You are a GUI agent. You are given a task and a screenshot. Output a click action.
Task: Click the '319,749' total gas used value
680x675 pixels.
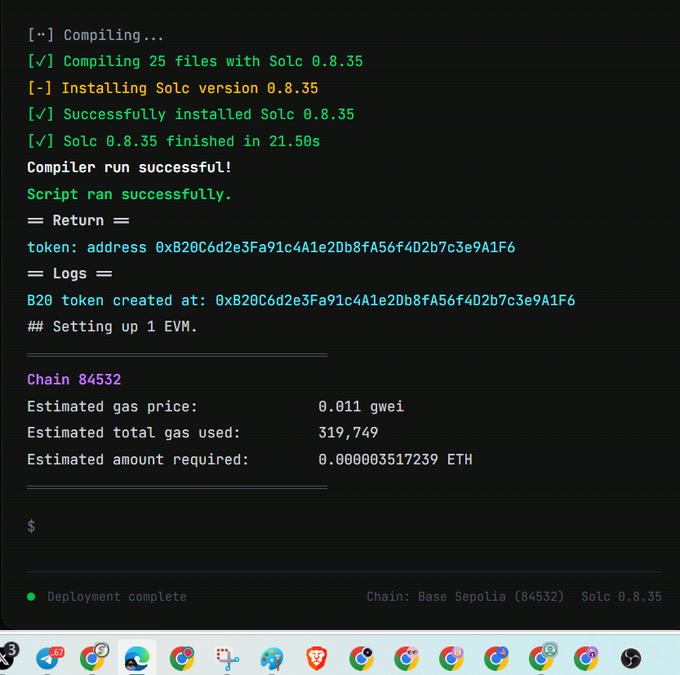click(x=348, y=433)
